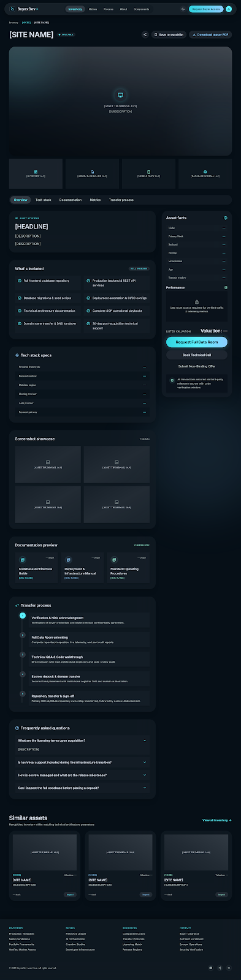Switch to the Documentation tab
241x980 pixels.
click(x=71, y=200)
